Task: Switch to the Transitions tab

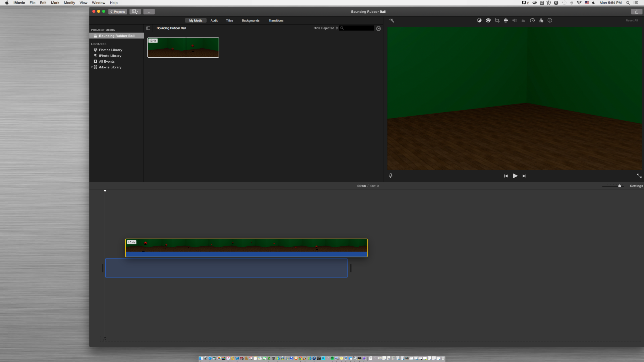Action: (276, 20)
